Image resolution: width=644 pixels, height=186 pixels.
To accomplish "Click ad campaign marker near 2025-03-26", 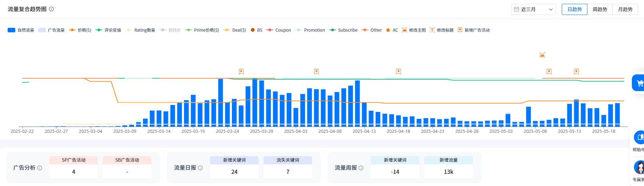I will tap(241, 72).
